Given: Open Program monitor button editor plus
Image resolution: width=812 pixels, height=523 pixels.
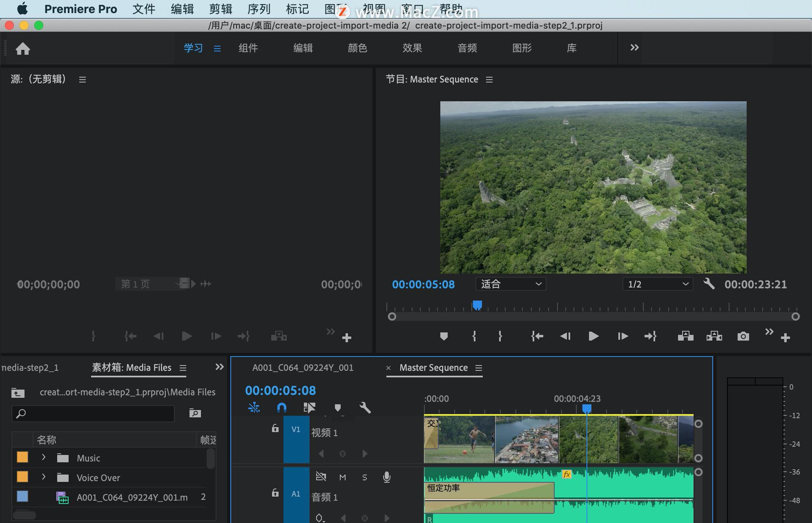Looking at the screenshot, I should (785, 338).
